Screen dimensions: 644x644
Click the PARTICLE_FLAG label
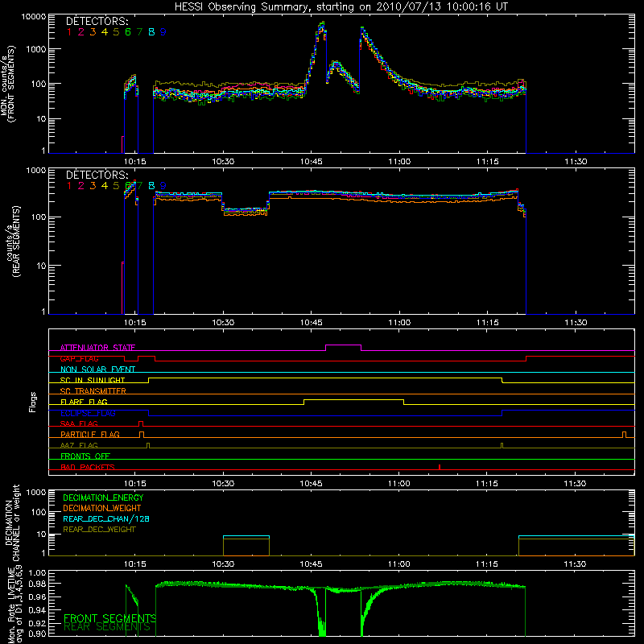(x=90, y=434)
